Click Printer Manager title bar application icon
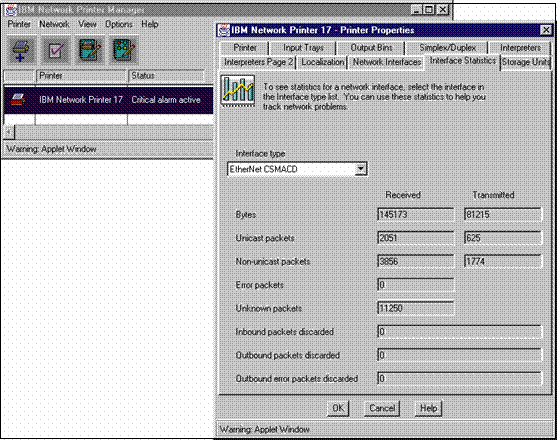The width and height of the screenshot is (557, 440). click(x=11, y=10)
